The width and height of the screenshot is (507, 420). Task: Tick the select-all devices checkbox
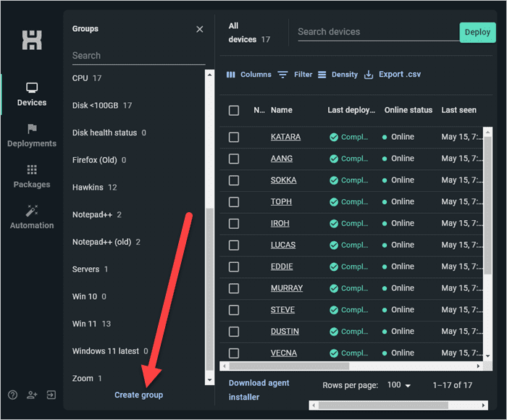[x=234, y=110]
